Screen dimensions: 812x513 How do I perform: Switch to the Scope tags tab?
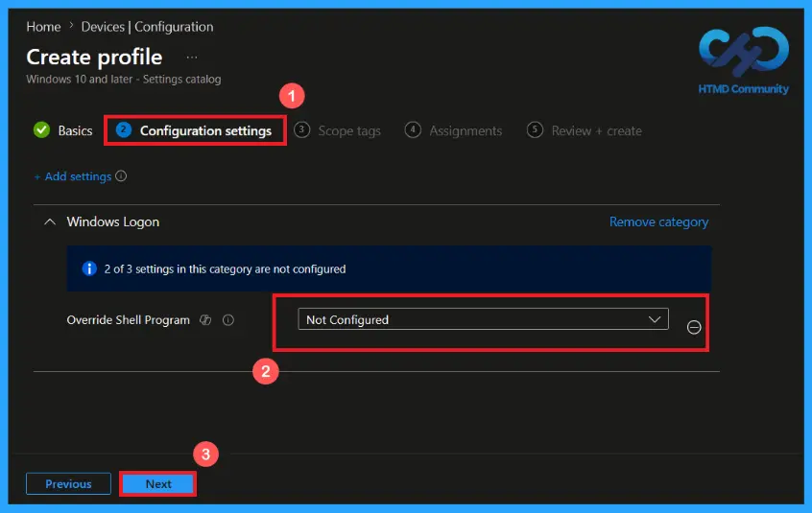pos(338,130)
